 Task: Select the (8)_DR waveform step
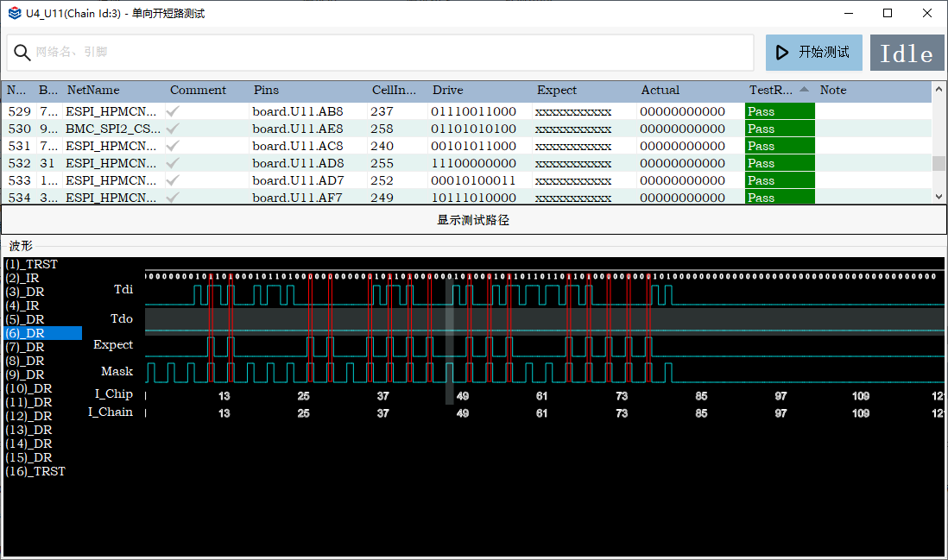[25, 362]
